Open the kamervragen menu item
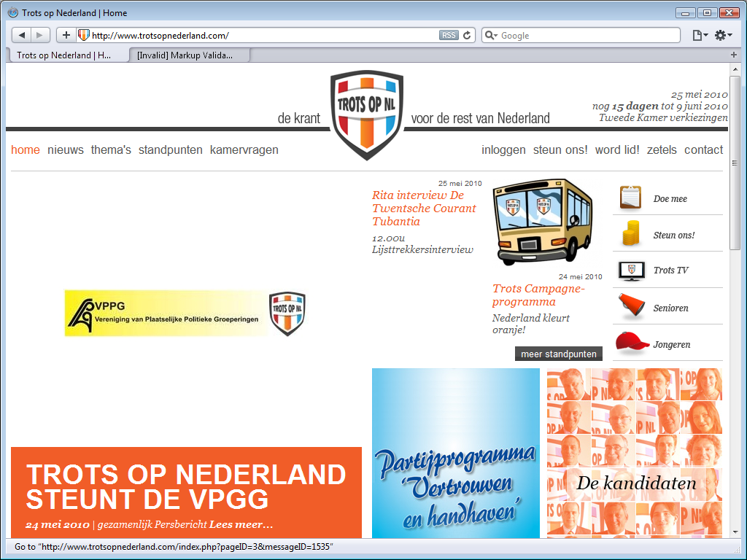This screenshot has height=560, width=747. (x=244, y=150)
